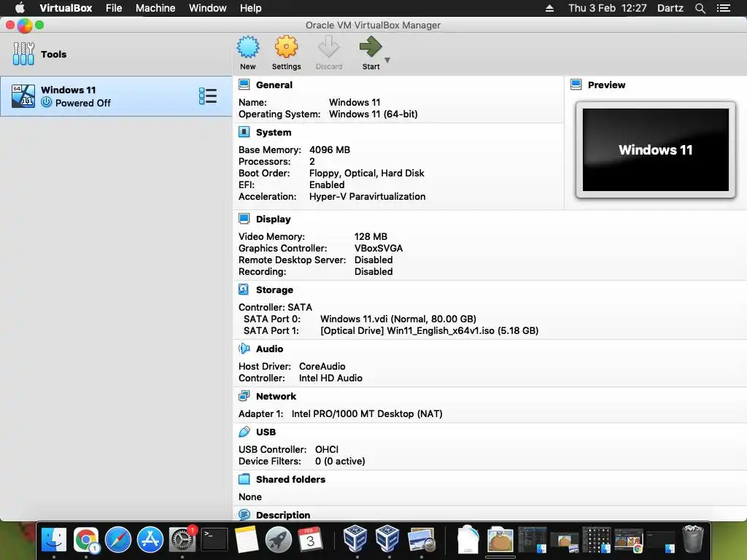Open Launchpad rocket icon in Dock
747x560 pixels.
tap(278, 540)
